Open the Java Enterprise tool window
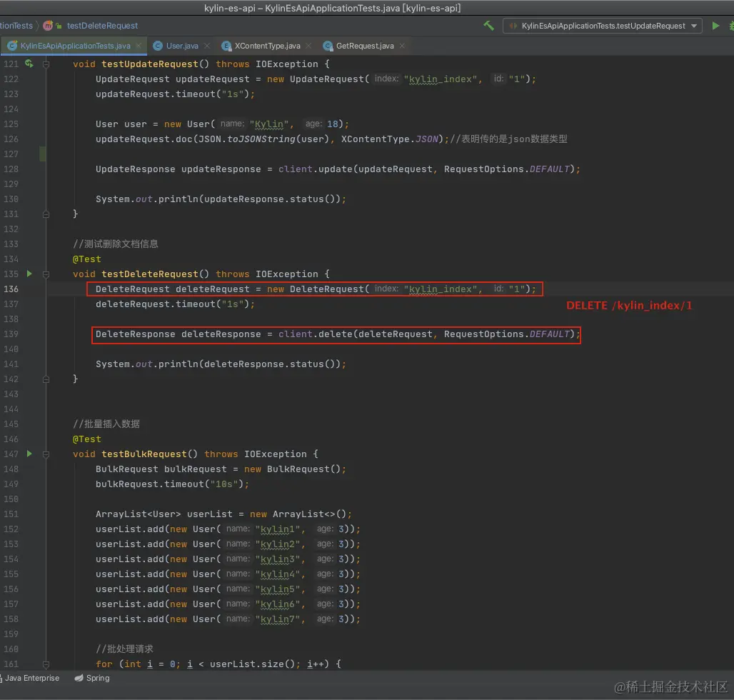Screen dimensions: 734x700 (32, 678)
